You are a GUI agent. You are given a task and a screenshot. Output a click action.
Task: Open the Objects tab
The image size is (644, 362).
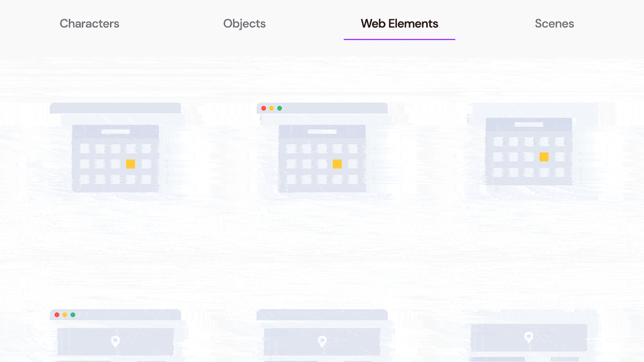tap(245, 24)
